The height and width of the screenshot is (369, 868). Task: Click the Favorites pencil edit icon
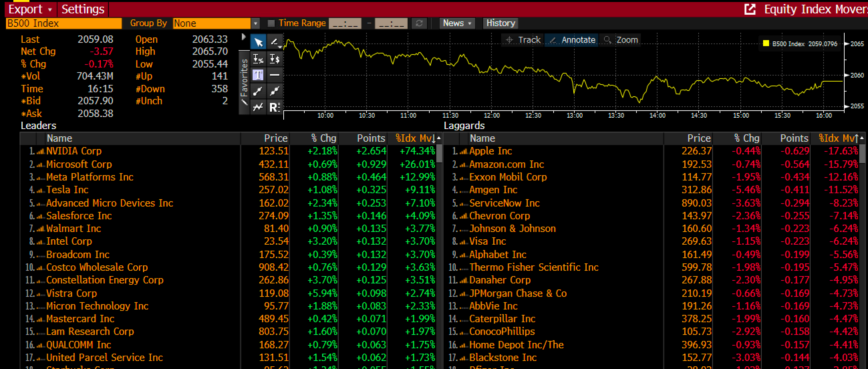click(x=245, y=102)
